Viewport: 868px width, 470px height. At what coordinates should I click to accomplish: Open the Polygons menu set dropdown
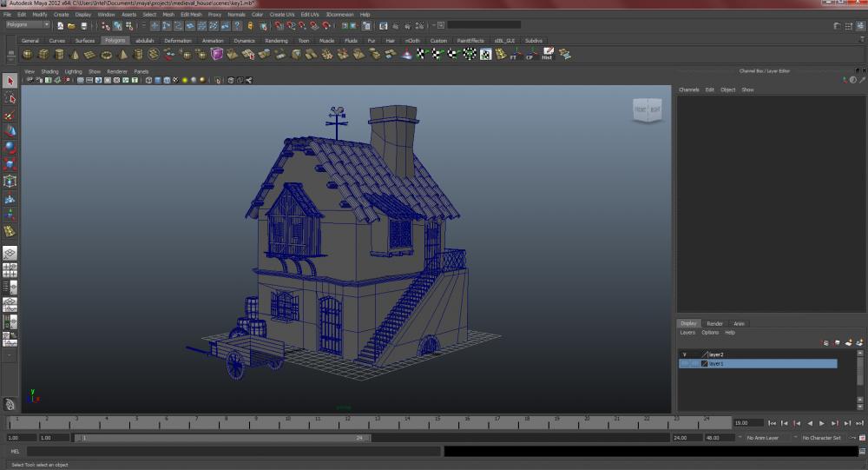[x=27, y=25]
